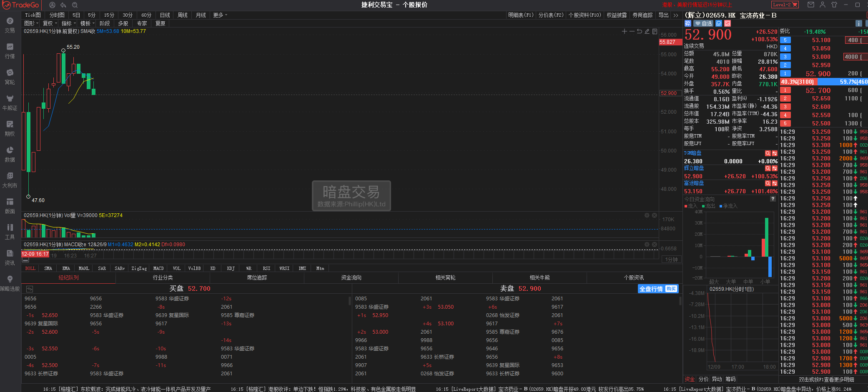Viewport: 868px width, 392px height.
Task: Open the 牛熊证 sidebar section
Action: [10, 102]
